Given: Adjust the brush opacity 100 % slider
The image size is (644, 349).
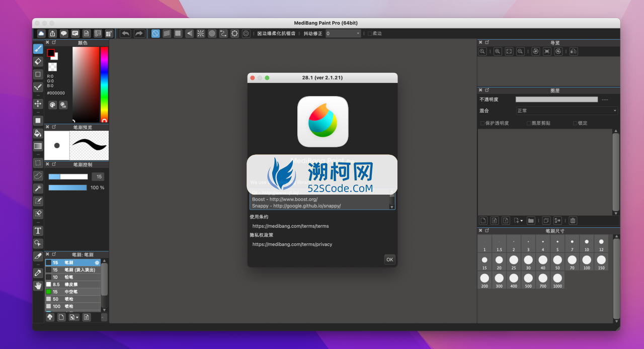Looking at the screenshot, I should pyautogui.click(x=68, y=188).
